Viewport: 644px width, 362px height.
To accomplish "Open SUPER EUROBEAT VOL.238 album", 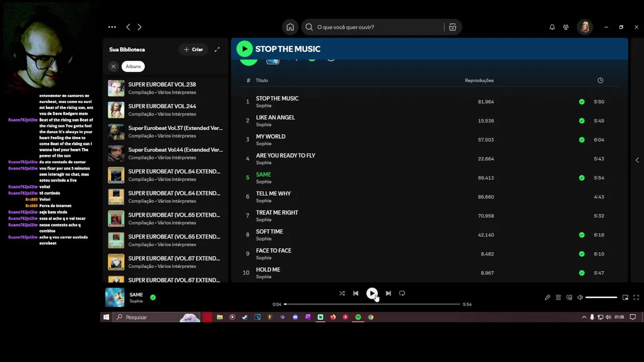I will click(166, 88).
